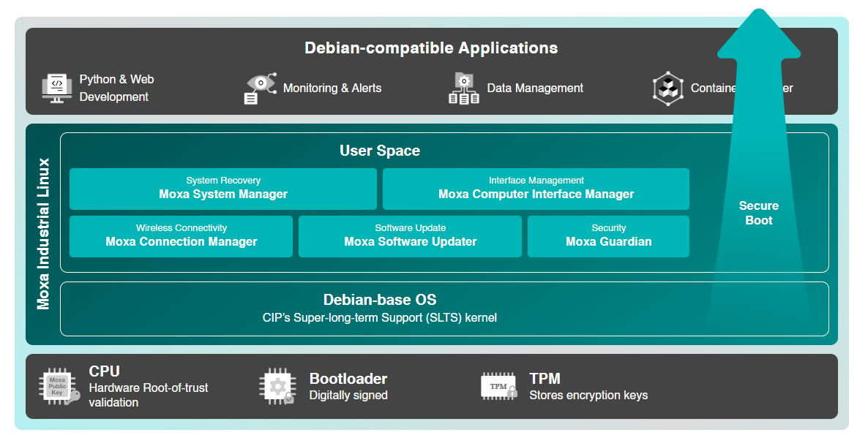Click the Data Management icon
Viewport: 868px width, 446px height.
click(x=463, y=88)
